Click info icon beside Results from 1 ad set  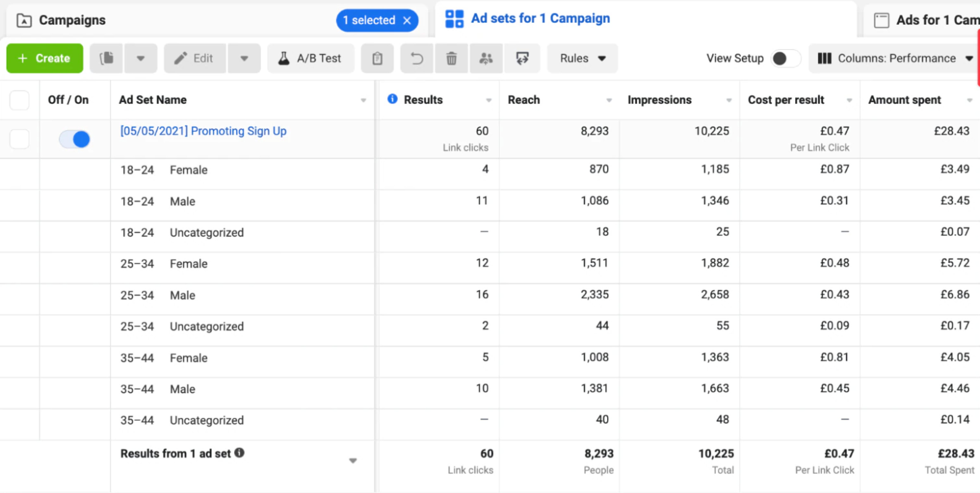coord(239,453)
